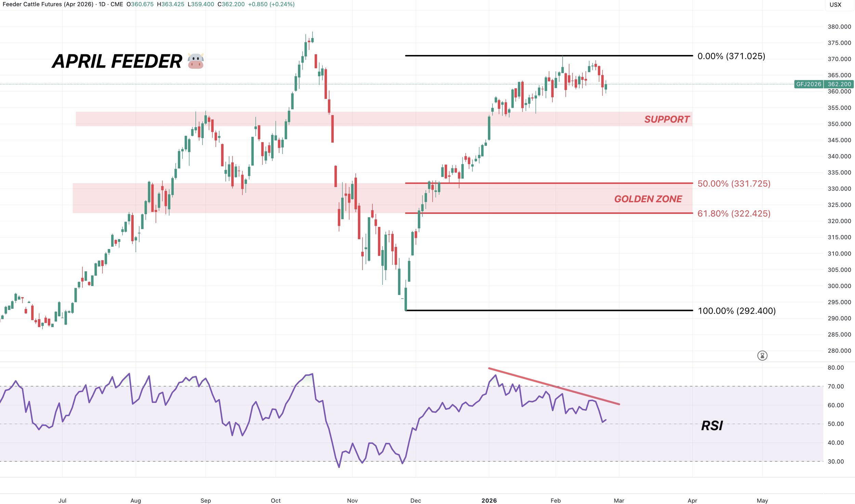Click the 1D interval in the chart title
The height and width of the screenshot is (504, 855).
102,4
